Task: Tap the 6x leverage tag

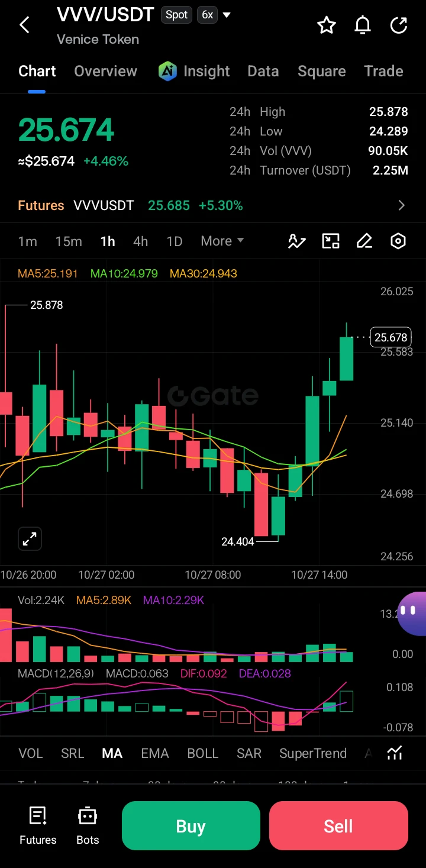Action: (207, 15)
